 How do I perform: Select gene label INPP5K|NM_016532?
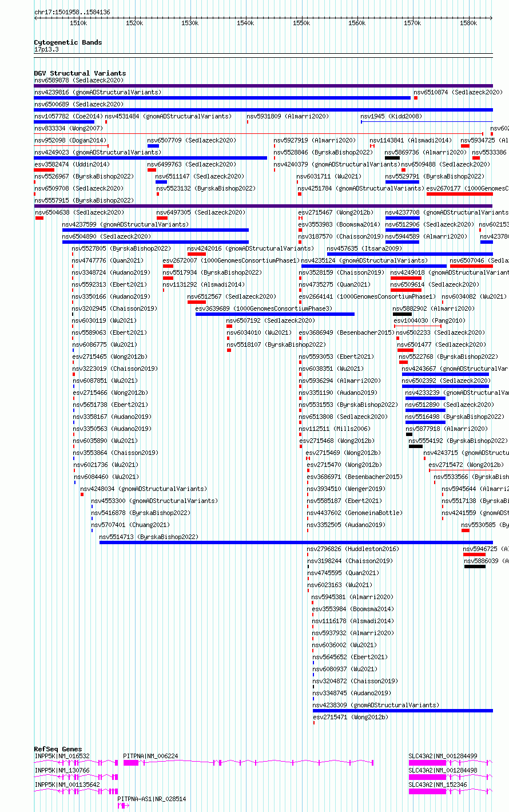tap(62, 756)
